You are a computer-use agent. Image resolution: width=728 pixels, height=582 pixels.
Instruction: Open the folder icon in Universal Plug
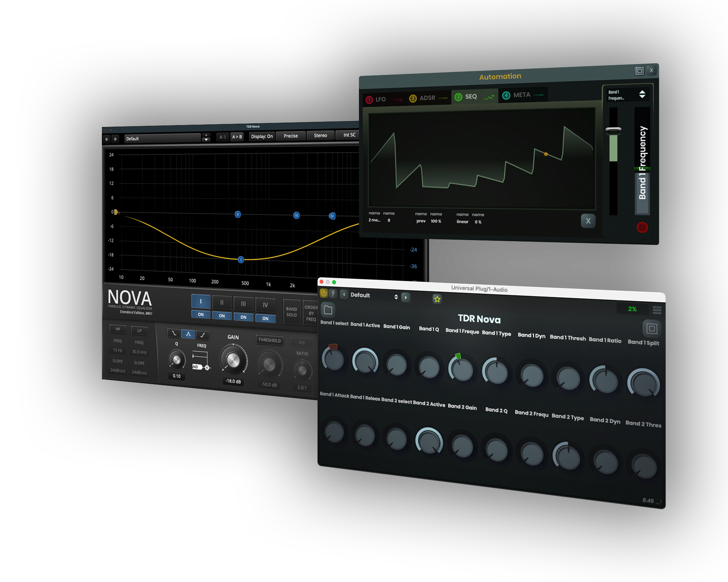tap(328, 310)
